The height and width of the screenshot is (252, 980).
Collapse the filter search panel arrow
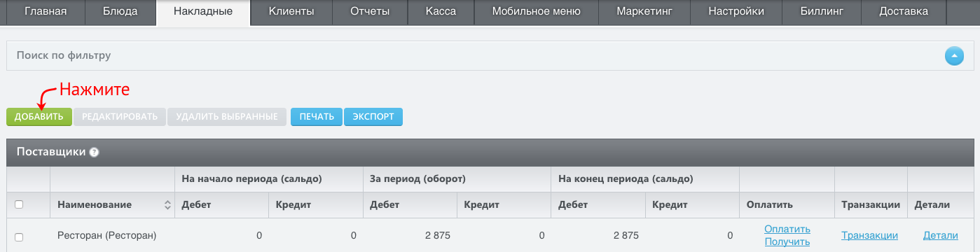click(x=954, y=56)
